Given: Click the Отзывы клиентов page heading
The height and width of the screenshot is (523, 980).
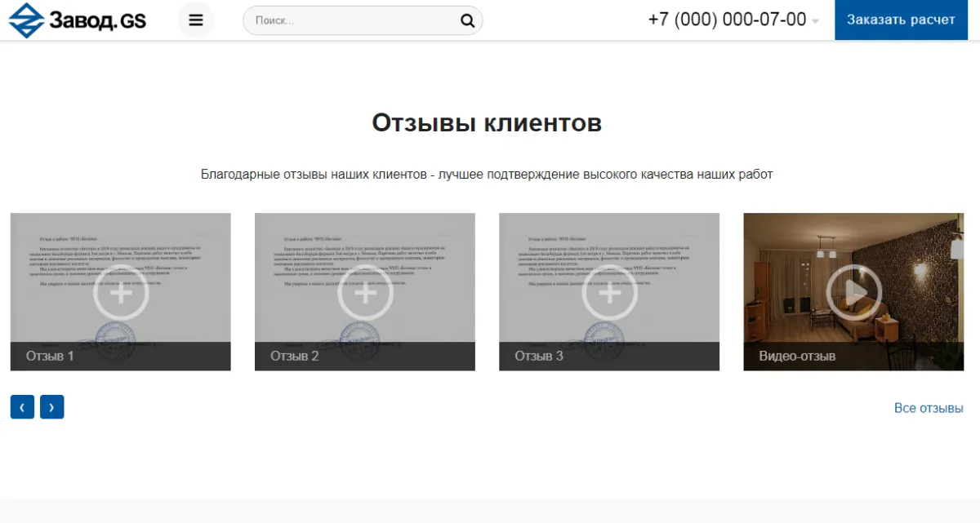Looking at the screenshot, I should [488, 122].
